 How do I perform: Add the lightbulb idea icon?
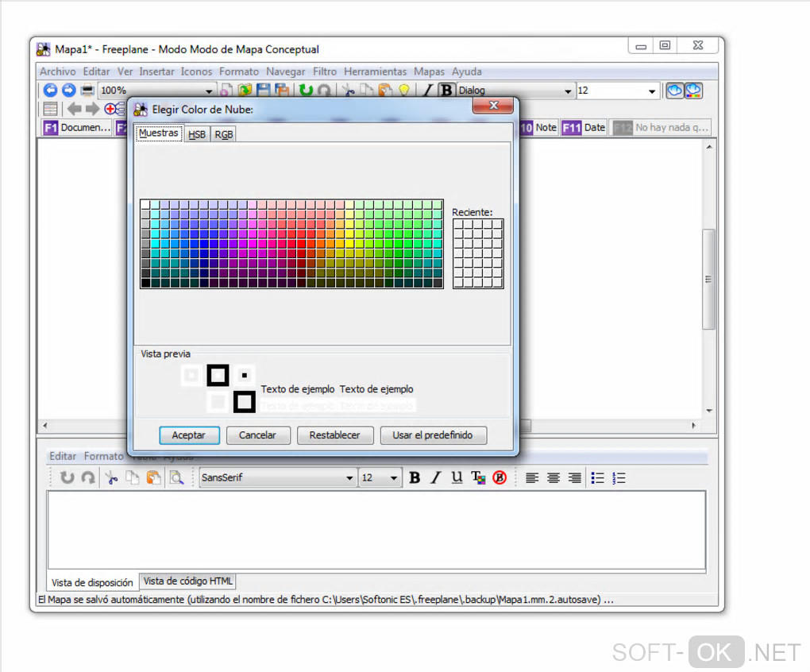pyautogui.click(x=404, y=91)
